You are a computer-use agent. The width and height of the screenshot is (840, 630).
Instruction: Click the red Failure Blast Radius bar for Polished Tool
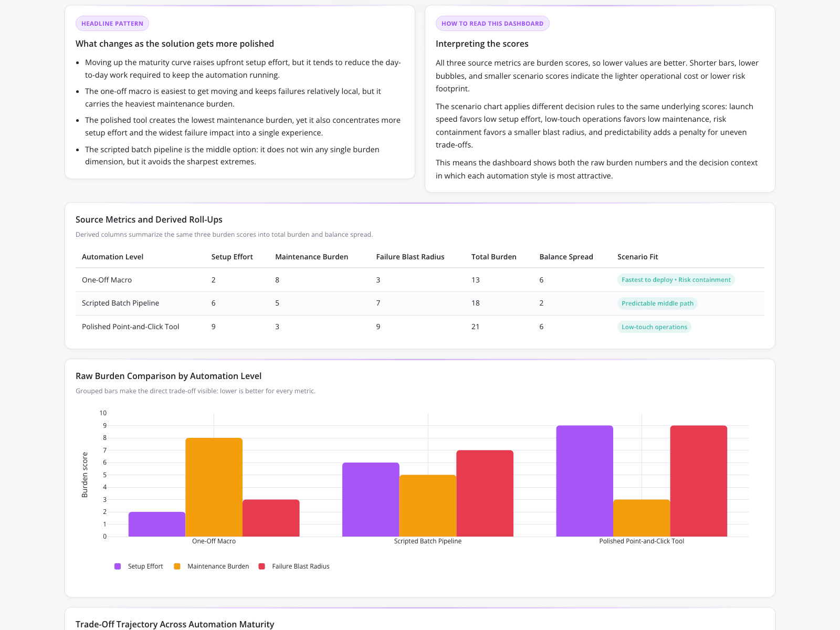click(x=699, y=481)
